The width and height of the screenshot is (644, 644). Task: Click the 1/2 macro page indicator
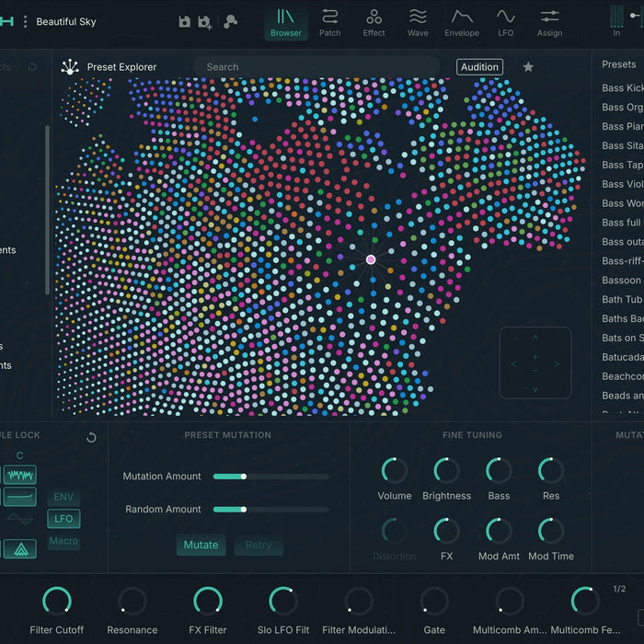(x=619, y=589)
